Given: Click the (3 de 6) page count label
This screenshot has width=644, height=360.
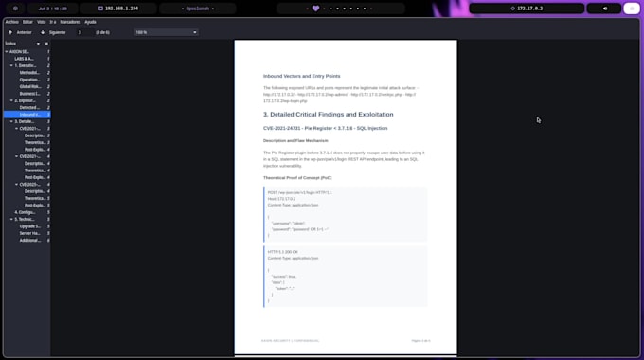Looking at the screenshot, I should coord(102,32).
